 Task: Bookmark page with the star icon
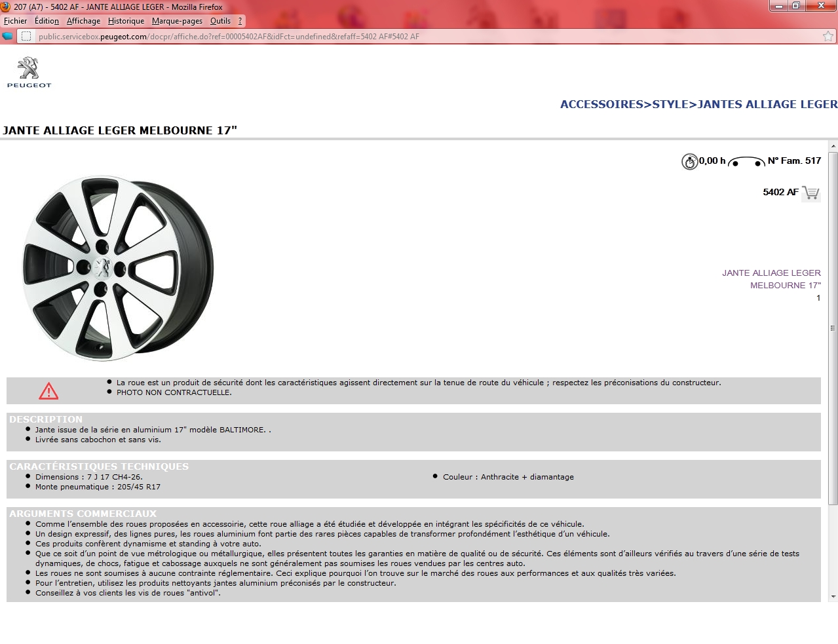point(828,37)
